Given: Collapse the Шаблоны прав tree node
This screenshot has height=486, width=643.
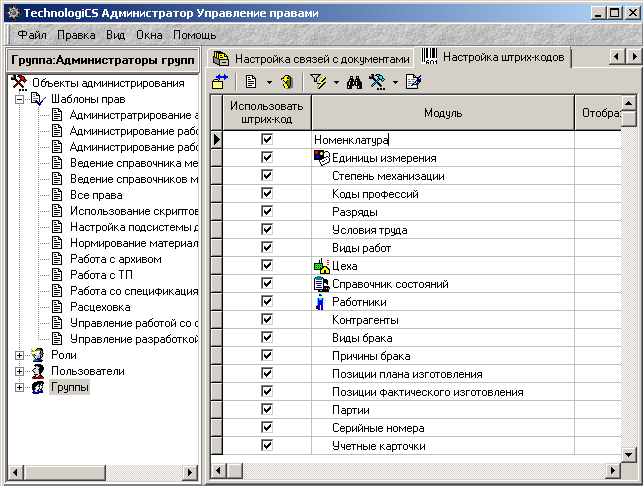Looking at the screenshot, I should [x=20, y=100].
